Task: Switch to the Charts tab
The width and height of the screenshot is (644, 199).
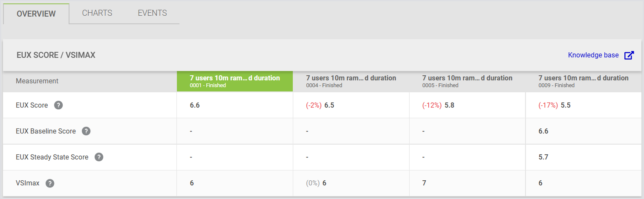Action: pyautogui.click(x=97, y=13)
